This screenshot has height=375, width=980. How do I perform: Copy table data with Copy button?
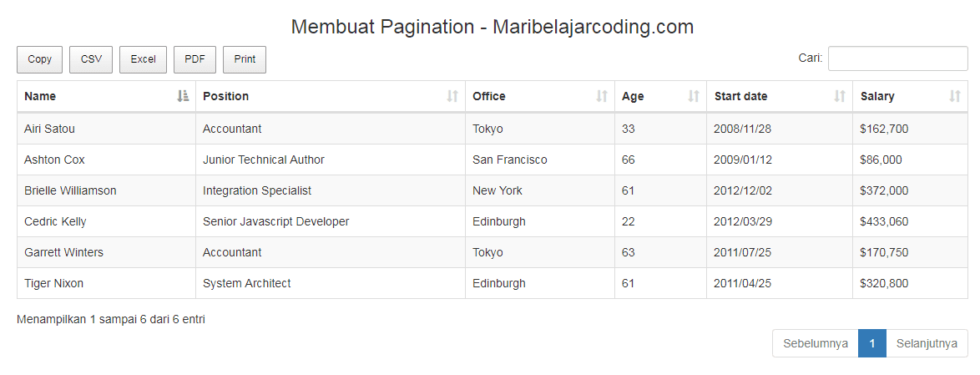coord(40,59)
